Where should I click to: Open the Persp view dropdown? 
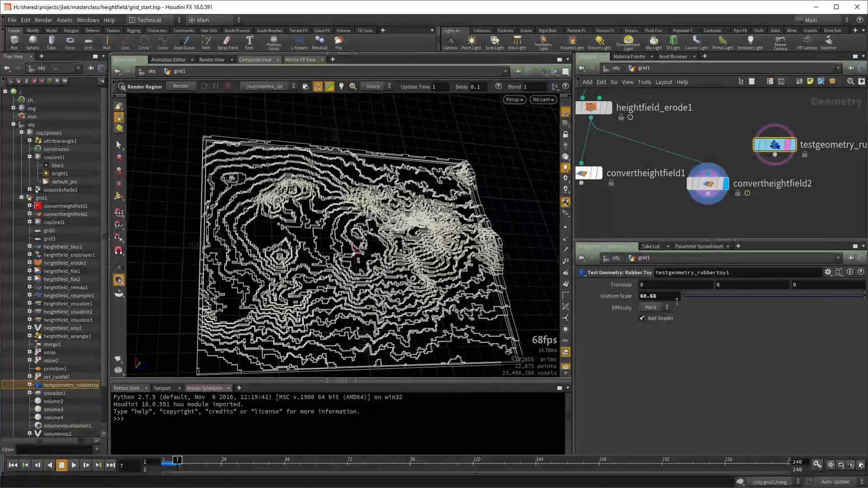514,99
